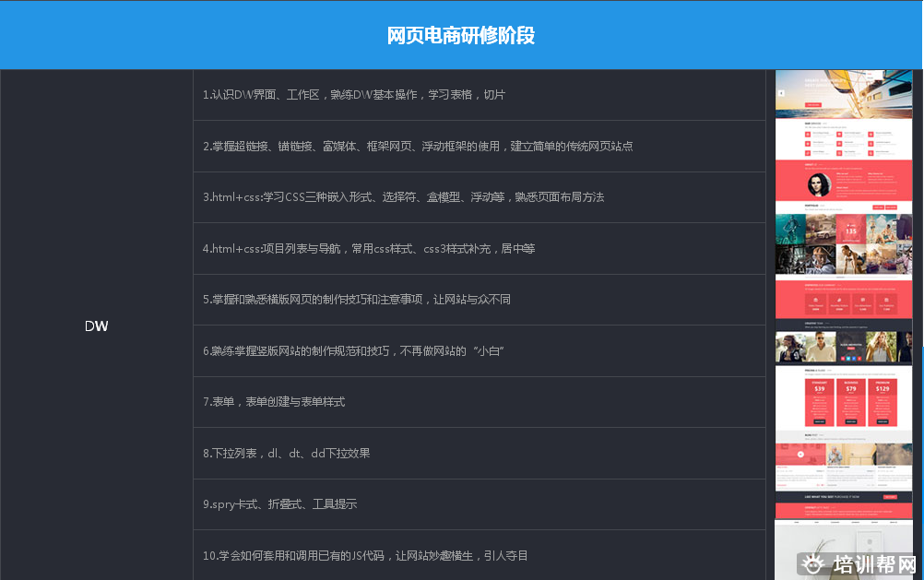Click the carousel arrow on the yacht hero image
The width and height of the screenshot is (924, 580).
pyautogui.click(x=781, y=92)
